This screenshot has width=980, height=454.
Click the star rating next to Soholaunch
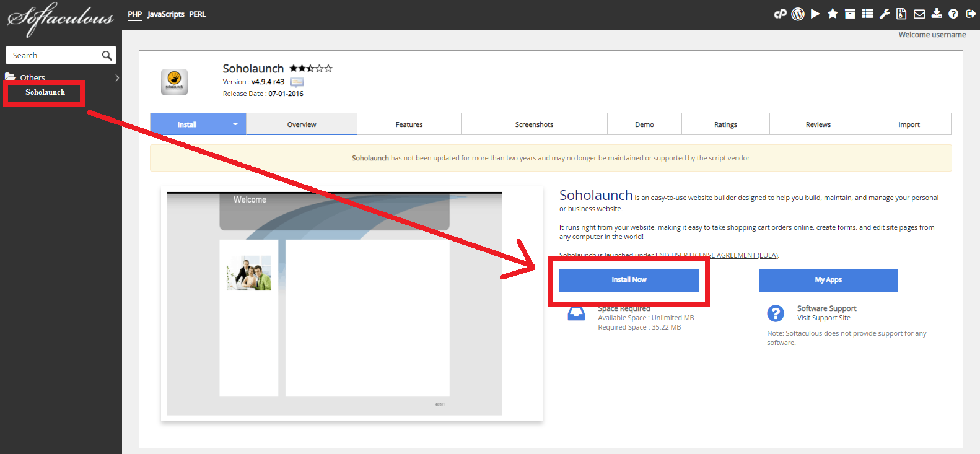(x=311, y=69)
